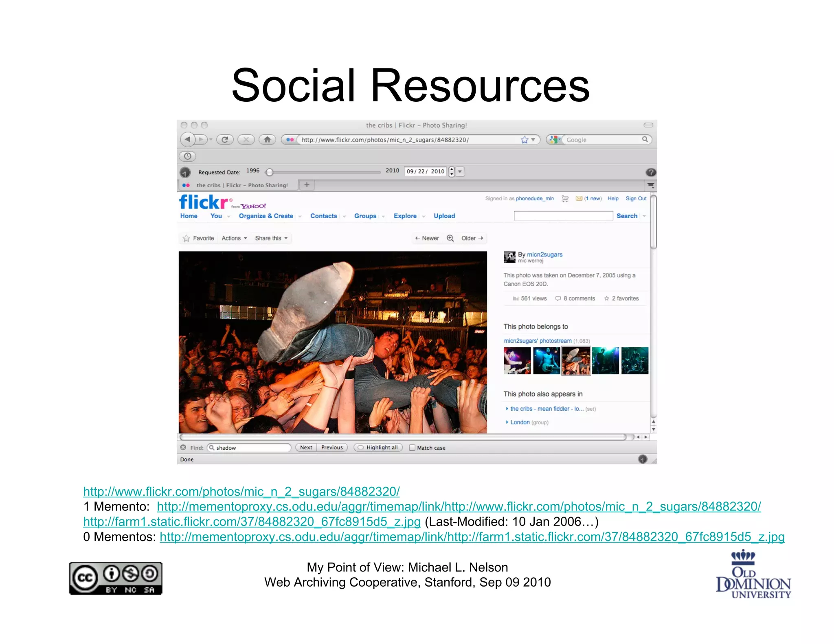Open the mail envelope icon
This screenshot has width=834, height=644.
[x=579, y=199]
